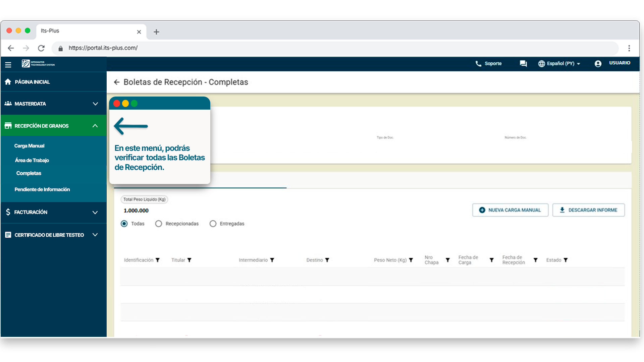The width and height of the screenshot is (644, 362).
Task: Filter the Identificación column
Action: click(158, 260)
